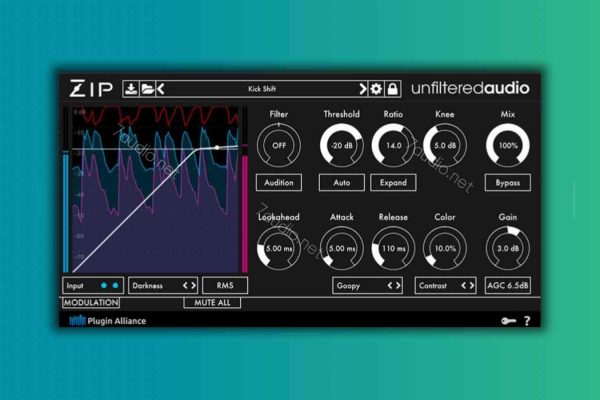
Task: Toggle the RMS detection button
Action: [x=225, y=286]
